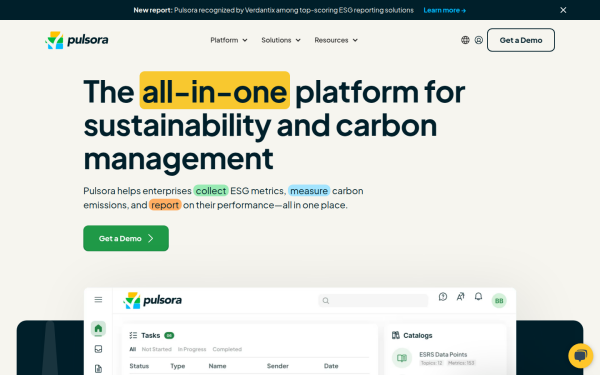Click the Name column header
The width and height of the screenshot is (600, 375).
[x=217, y=366]
